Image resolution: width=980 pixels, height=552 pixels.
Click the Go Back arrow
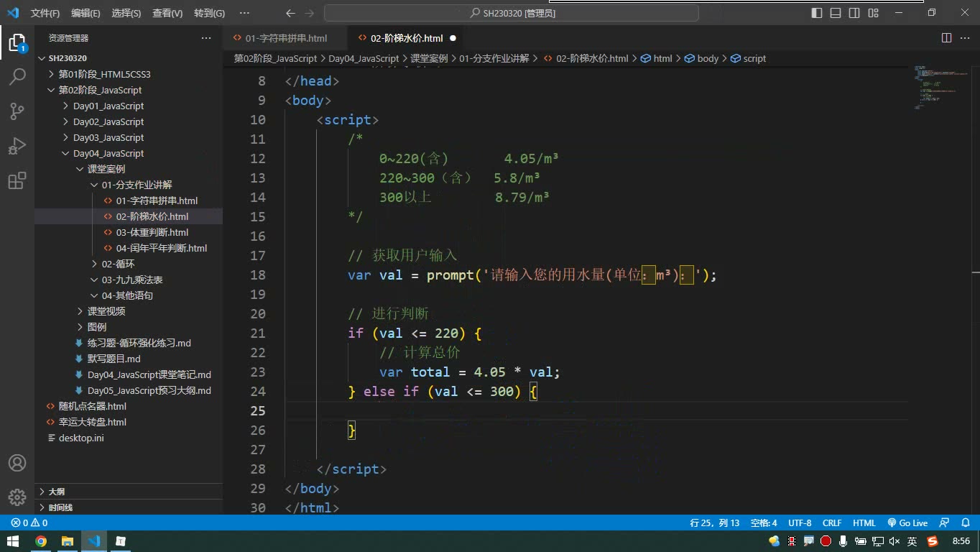tap(290, 13)
